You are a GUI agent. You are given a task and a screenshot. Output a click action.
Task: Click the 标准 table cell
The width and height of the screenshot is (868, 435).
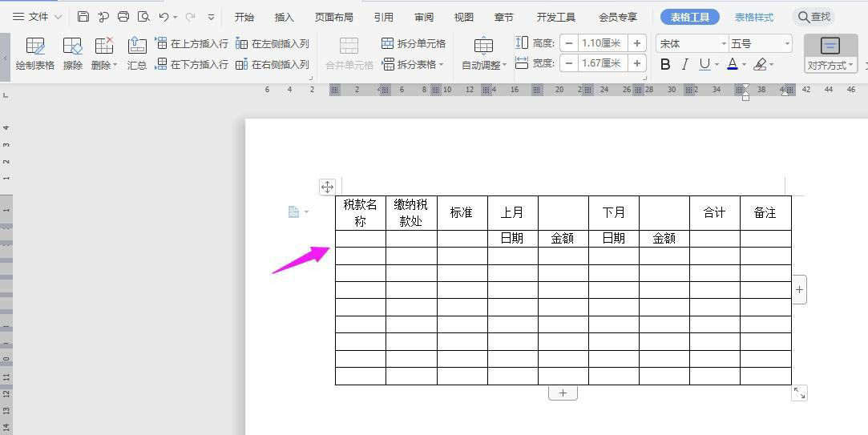462,212
